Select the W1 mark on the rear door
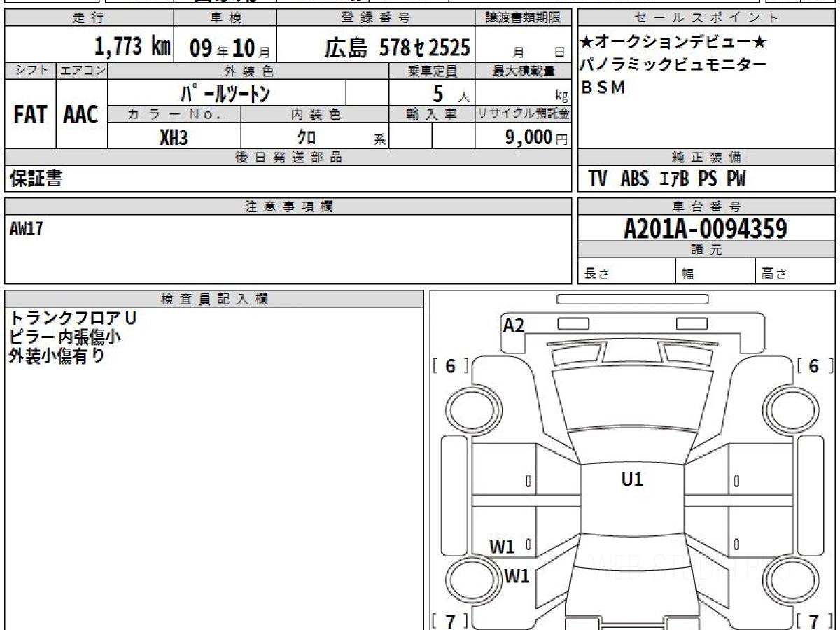Viewport: 840px width, 630px height. pyautogui.click(x=502, y=547)
